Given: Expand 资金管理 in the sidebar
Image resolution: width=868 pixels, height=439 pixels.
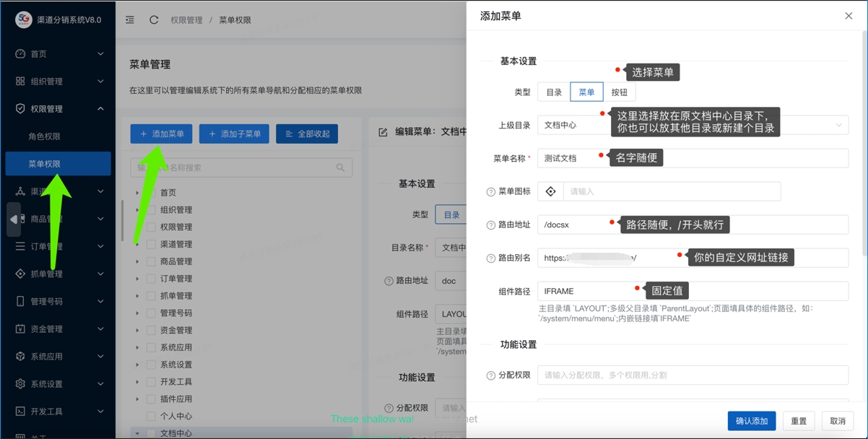Looking at the screenshot, I should click(58, 329).
